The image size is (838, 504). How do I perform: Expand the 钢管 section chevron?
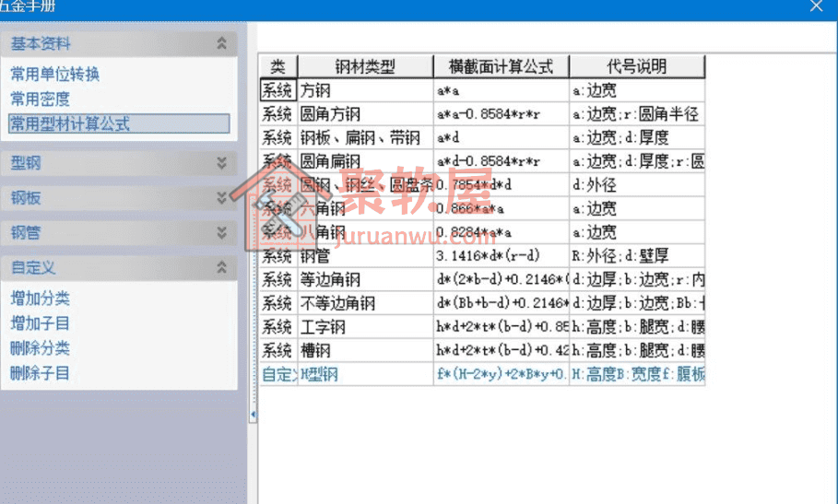point(221,233)
